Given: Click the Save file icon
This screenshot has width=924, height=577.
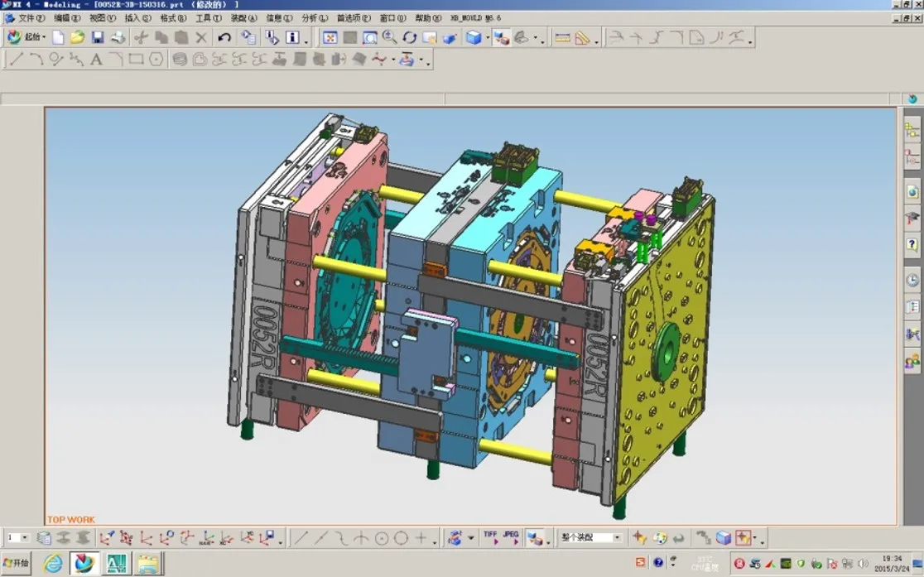Looking at the screenshot, I should pyautogui.click(x=98, y=37).
